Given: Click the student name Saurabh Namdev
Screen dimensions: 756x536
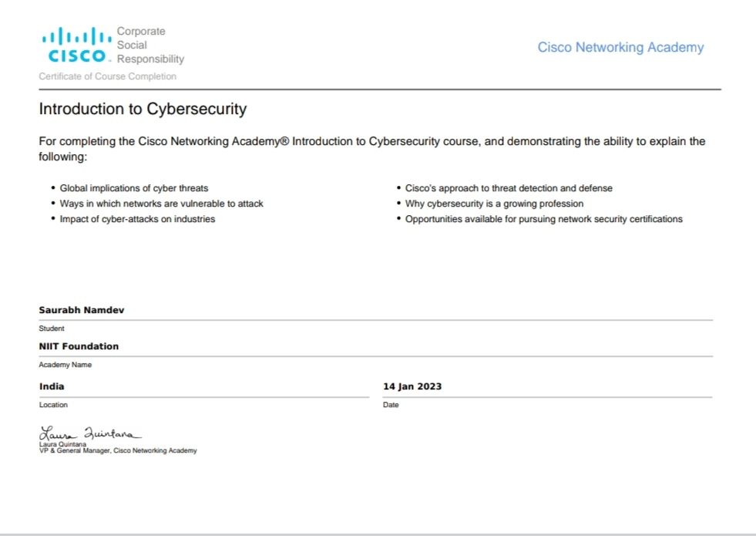Looking at the screenshot, I should [82, 310].
